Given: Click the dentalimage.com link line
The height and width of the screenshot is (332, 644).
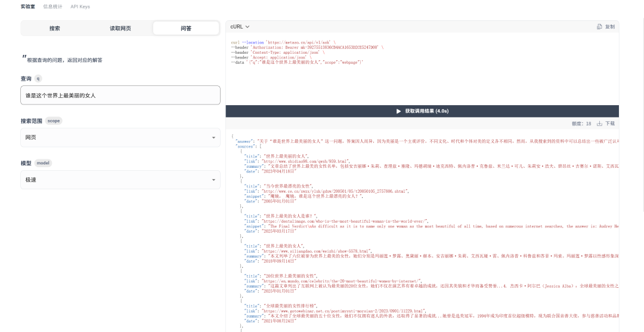Looking at the screenshot, I should [x=336, y=221].
